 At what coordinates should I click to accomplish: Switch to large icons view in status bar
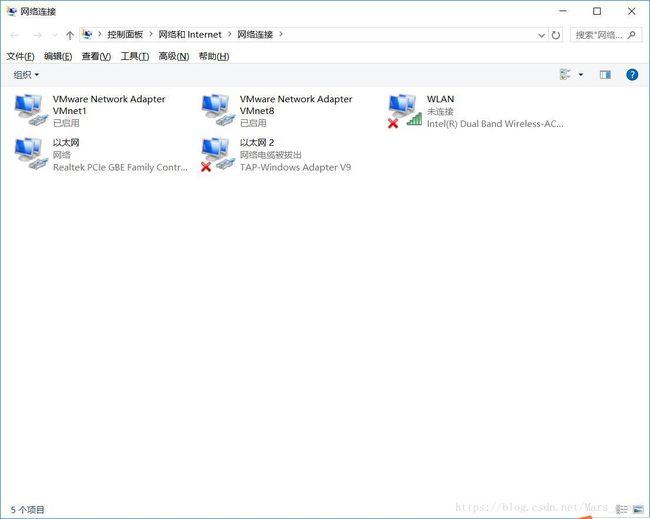coord(638,509)
